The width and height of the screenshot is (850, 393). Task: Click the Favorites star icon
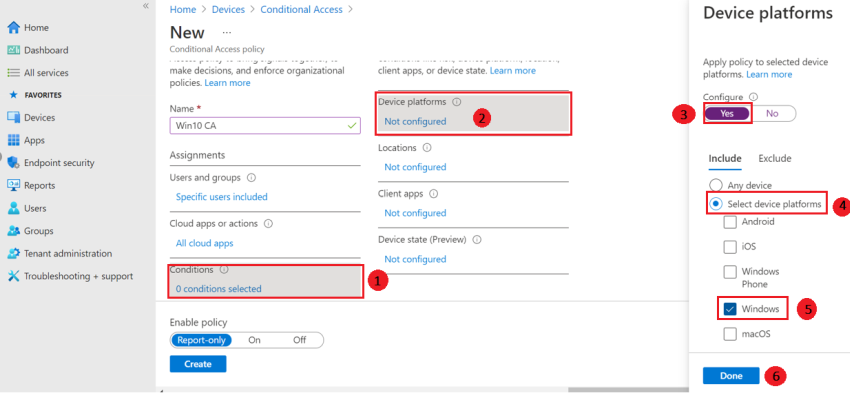pos(14,95)
